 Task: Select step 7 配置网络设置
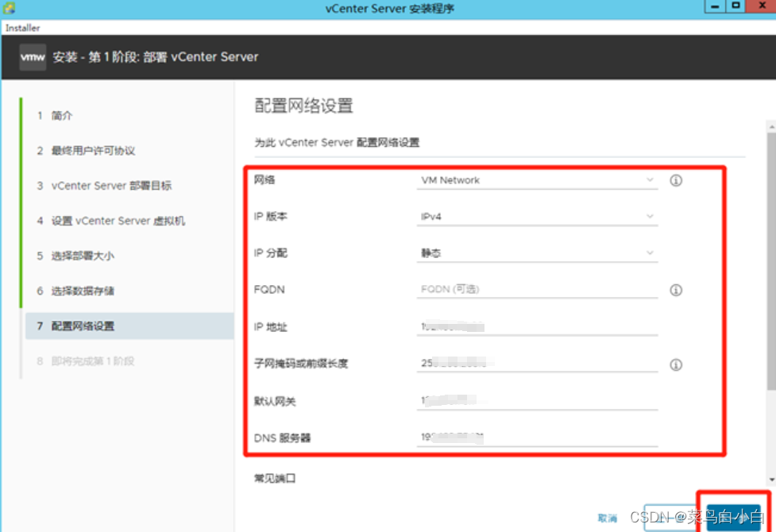click(129, 326)
